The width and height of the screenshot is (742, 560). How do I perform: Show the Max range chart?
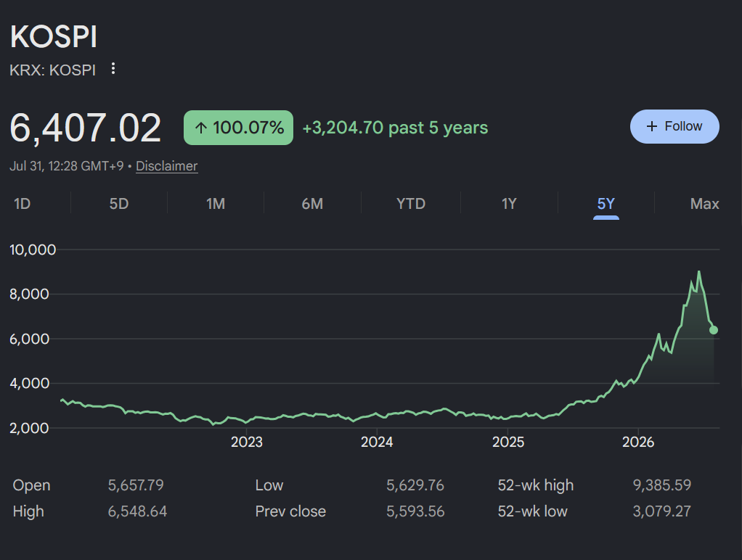click(x=705, y=204)
